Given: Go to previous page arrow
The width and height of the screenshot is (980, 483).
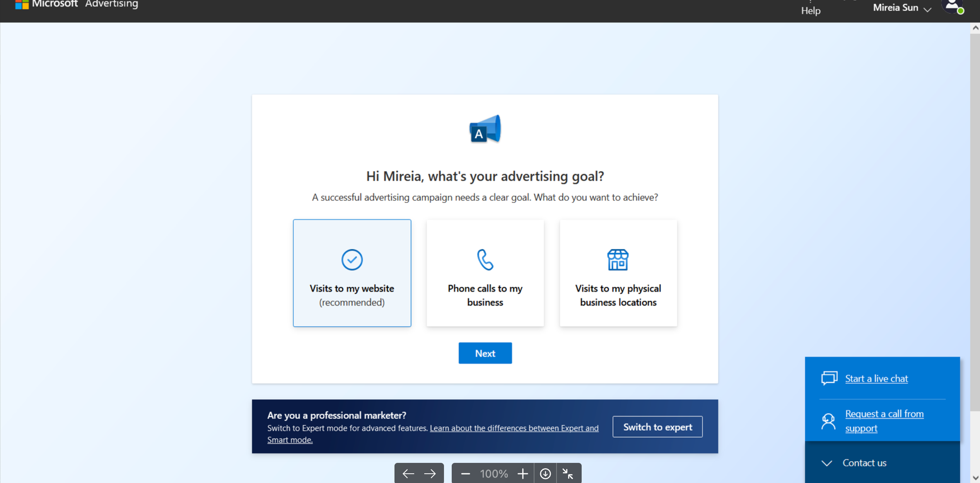Looking at the screenshot, I should [x=408, y=473].
